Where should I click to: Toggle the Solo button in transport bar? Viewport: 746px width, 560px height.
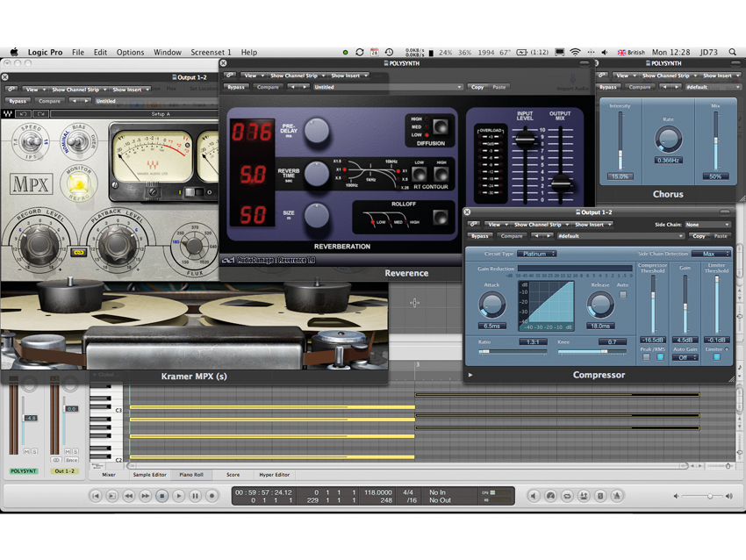point(600,496)
